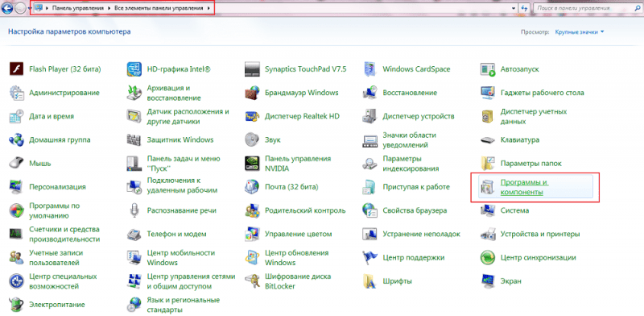Open the Электропитание icon
Image resolution: width=644 pixels, height=316 pixels.
(15, 305)
